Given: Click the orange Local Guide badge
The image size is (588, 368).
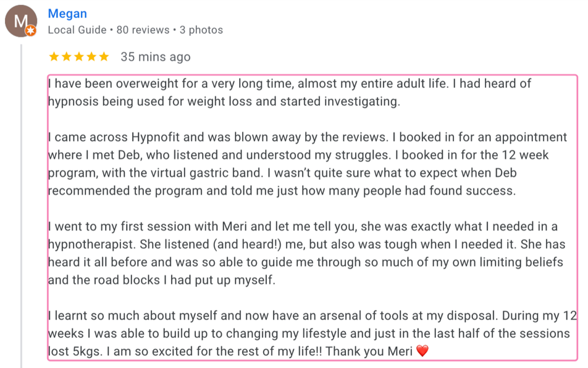Looking at the screenshot, I should coord(31,30).
